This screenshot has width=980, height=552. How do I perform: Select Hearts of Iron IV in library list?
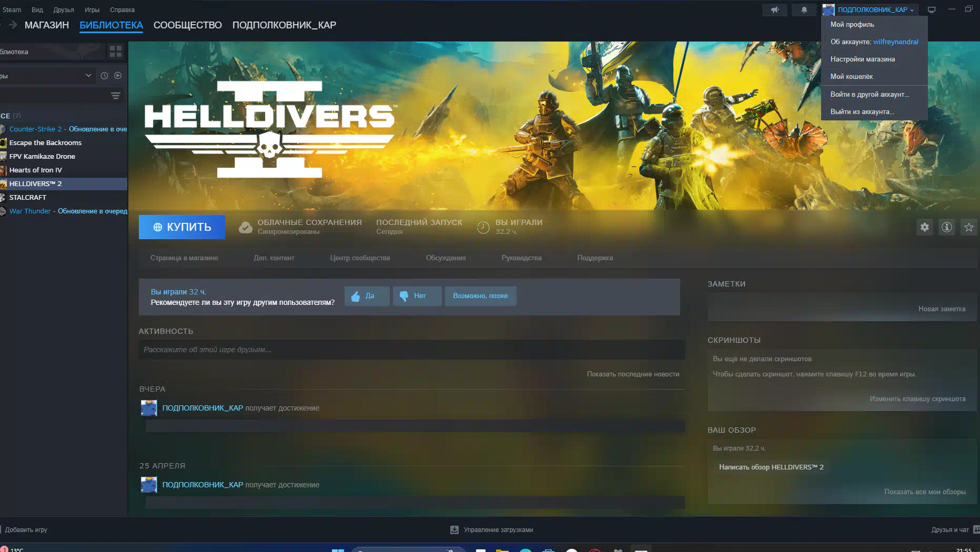pos(35,170)
